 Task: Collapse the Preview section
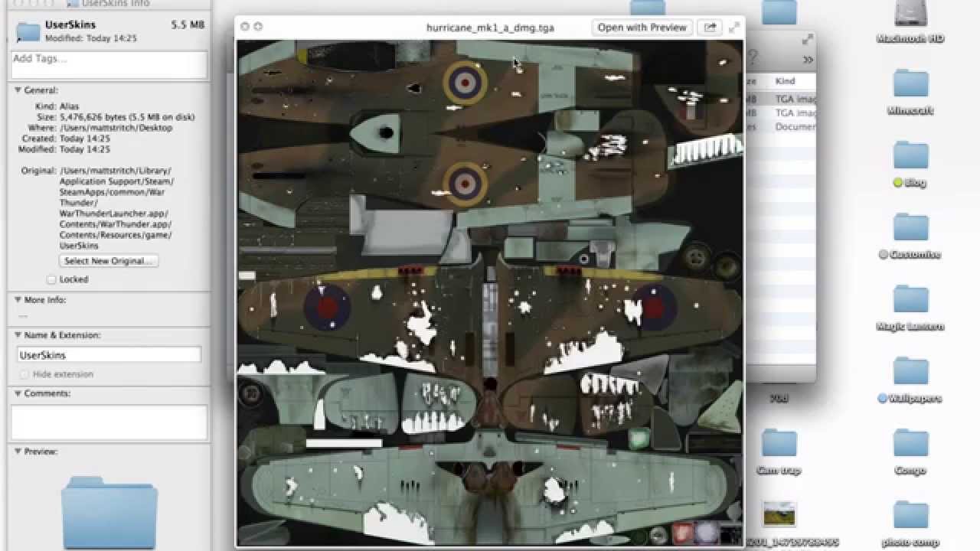coord(18,452)
